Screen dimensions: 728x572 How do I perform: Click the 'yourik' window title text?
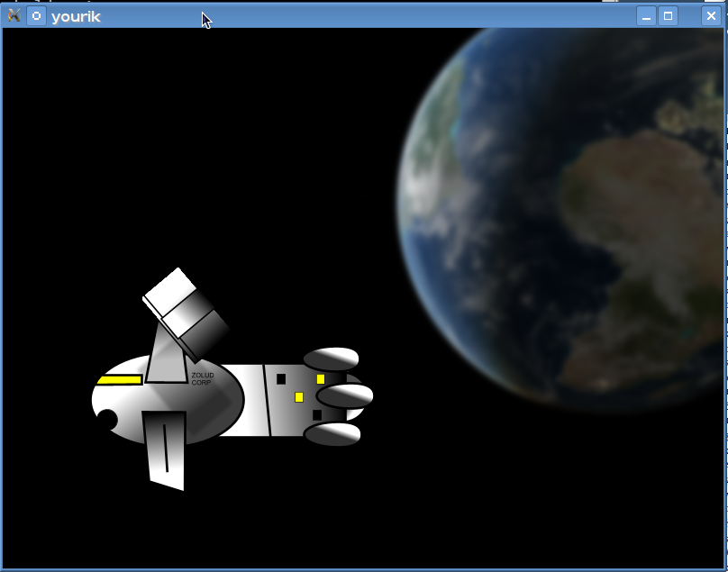click(77, 16)
